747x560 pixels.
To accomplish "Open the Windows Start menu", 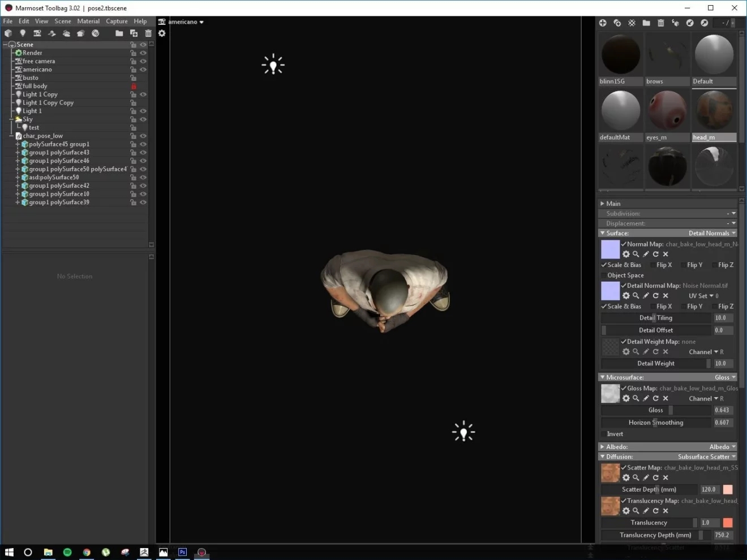I will tap(9, 552).
